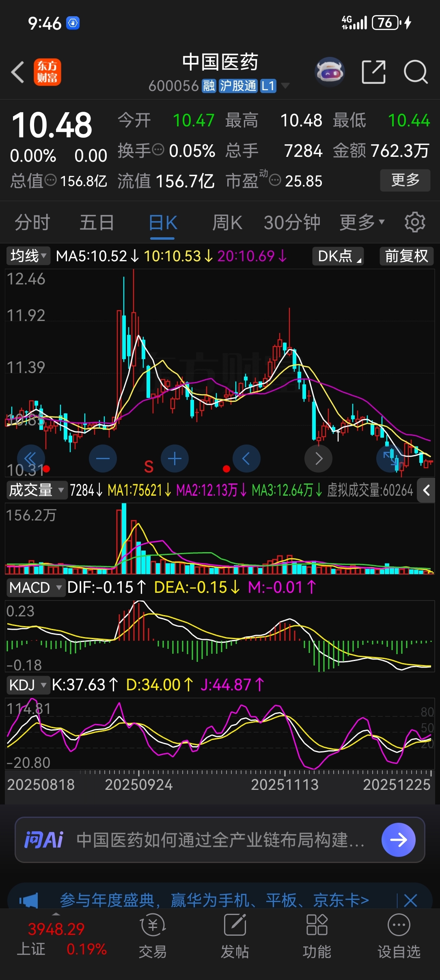Tap the share/export icon
440x980 pixels.
(x=373, y=72)
